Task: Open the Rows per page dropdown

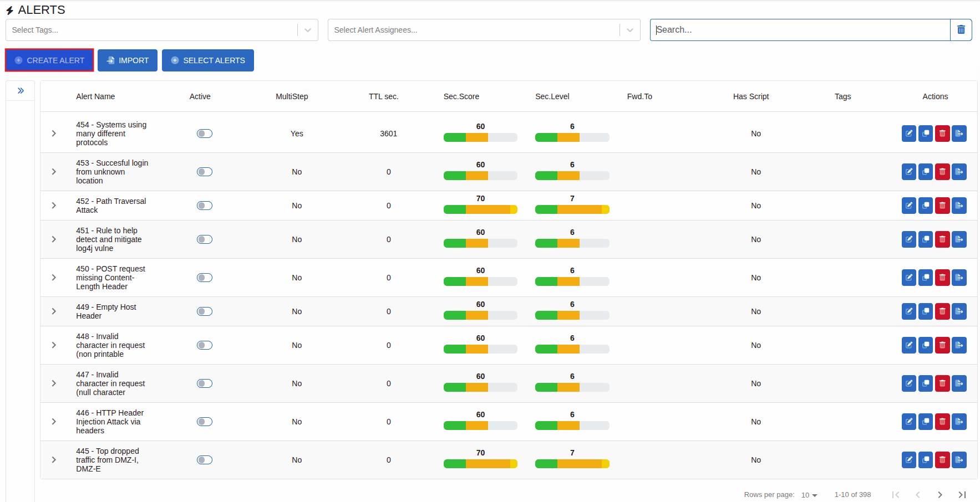Action: coord(809,495)
